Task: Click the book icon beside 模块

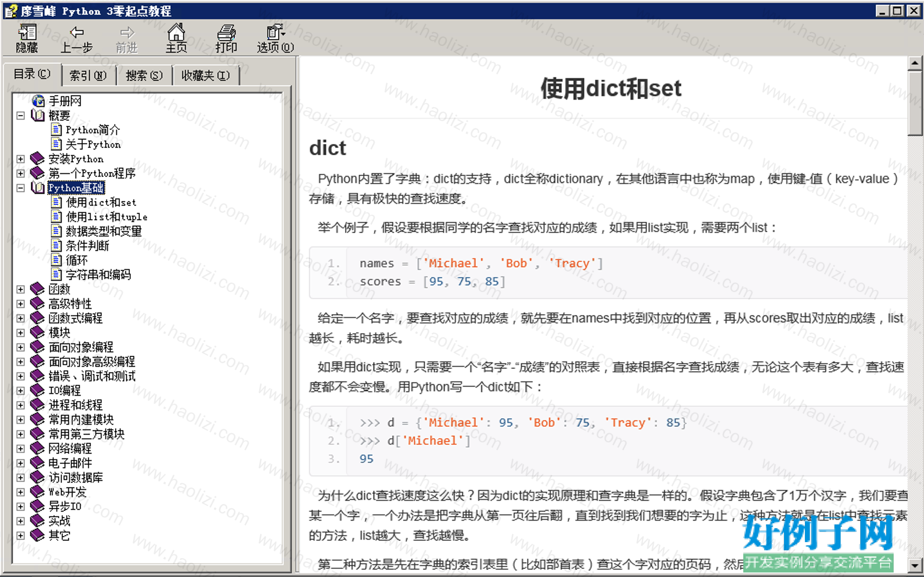Action: pos(37,332)
